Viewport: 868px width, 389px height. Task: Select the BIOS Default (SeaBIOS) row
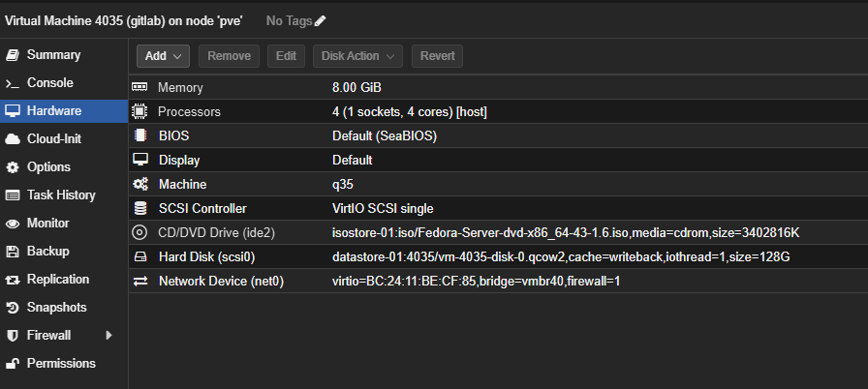click(384, 135)
